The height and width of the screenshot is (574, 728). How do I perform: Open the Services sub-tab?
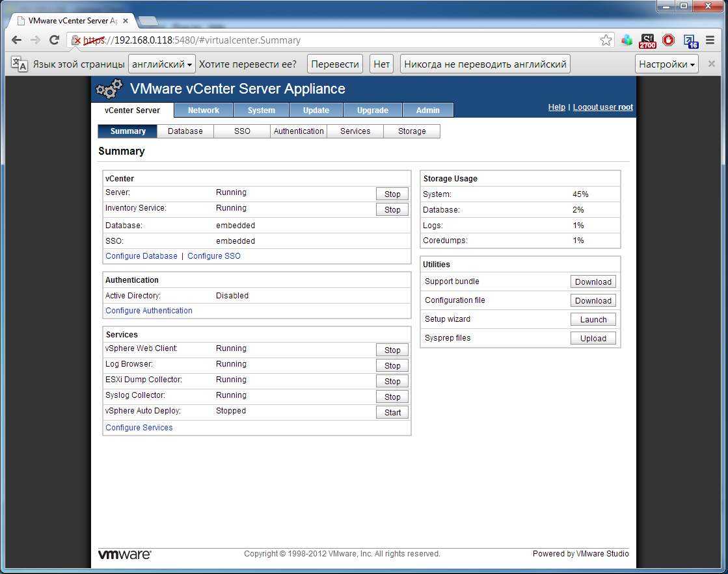click(355, 131)
